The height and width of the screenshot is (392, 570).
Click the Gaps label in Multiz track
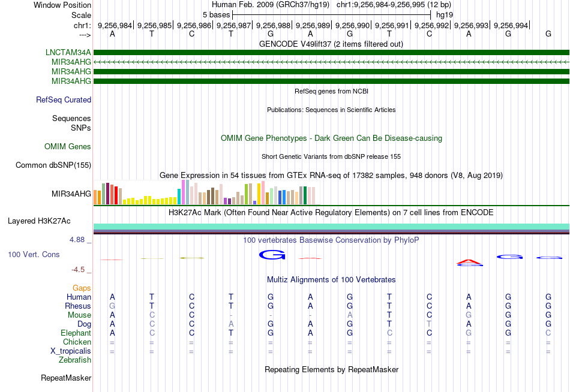[x=82, y=288]
